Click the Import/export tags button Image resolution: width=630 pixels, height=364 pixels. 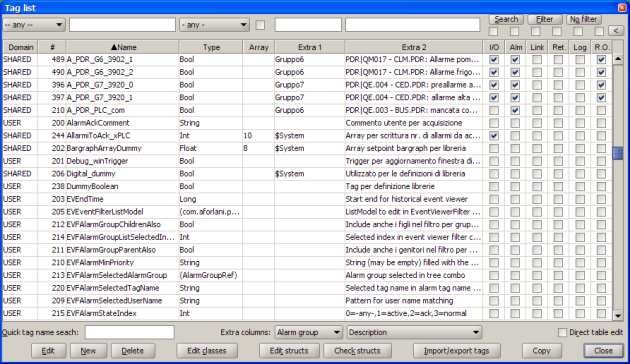[x=456, y=351]
